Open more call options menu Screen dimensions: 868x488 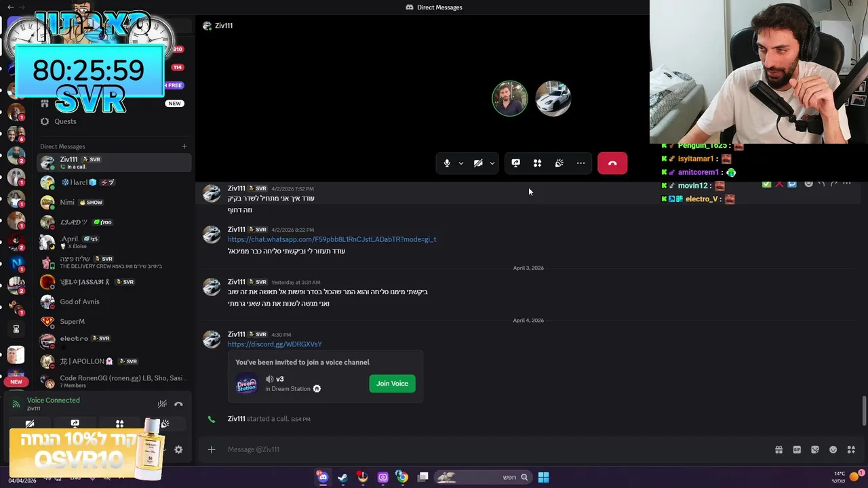point(580,163)
